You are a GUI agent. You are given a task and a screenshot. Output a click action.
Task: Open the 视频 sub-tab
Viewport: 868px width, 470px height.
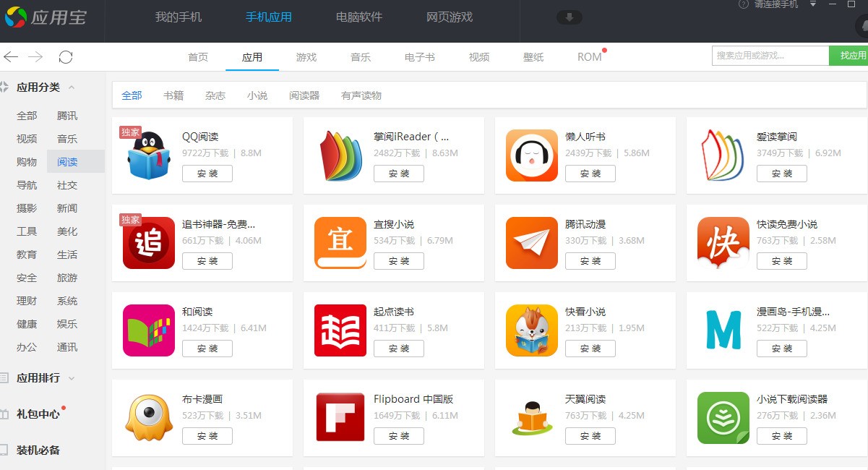click(x=479, y=57)
